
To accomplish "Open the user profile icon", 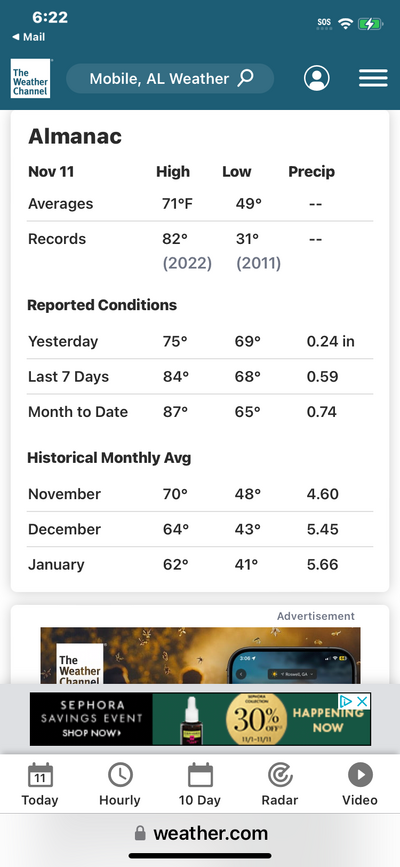I will click(x=316, y=79).
